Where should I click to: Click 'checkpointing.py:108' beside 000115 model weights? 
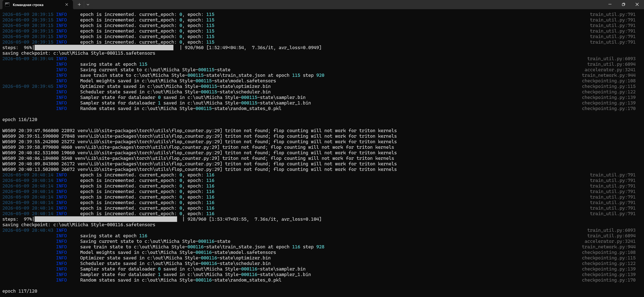(609, 81)
